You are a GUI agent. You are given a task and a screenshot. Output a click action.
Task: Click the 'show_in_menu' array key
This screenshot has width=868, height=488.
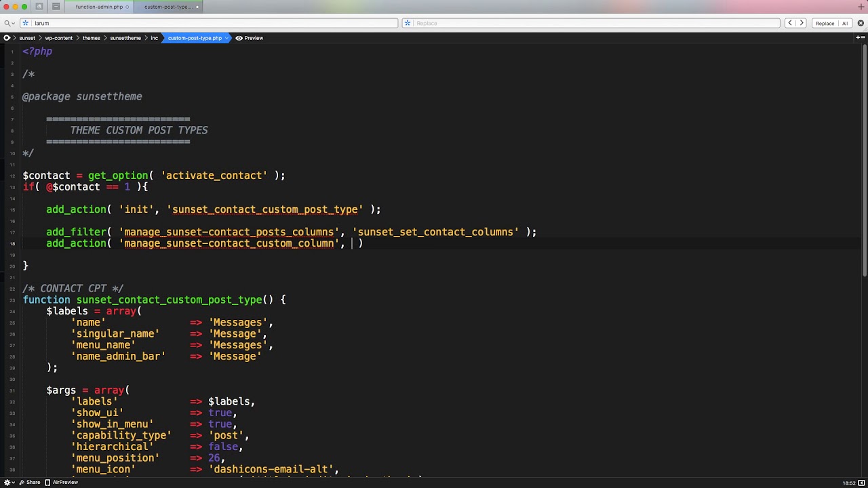112,424
